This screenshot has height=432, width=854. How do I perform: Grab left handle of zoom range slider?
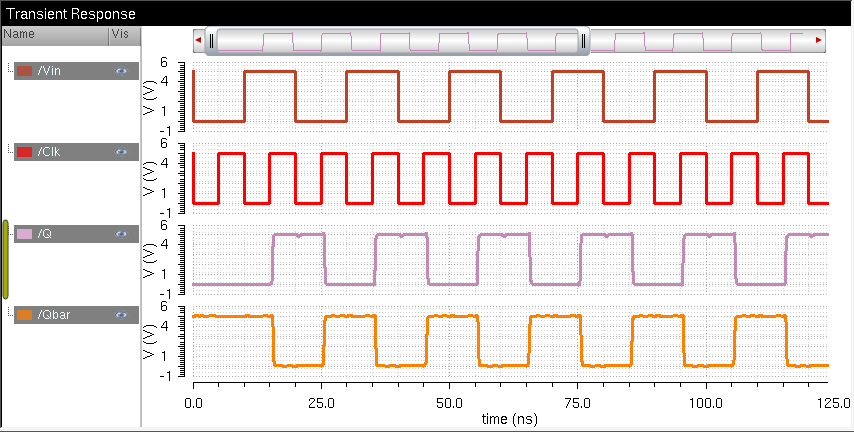point(212,41)
